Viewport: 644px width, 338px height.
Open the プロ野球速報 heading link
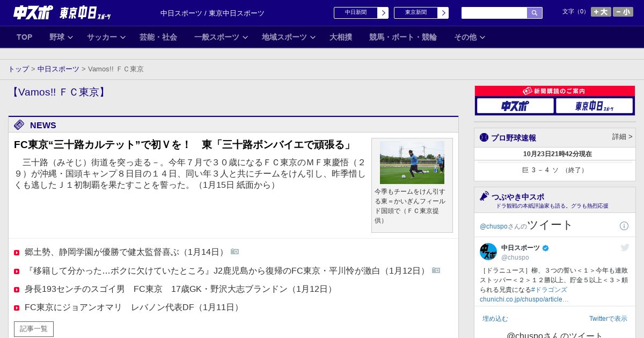(x=514, y=138)
